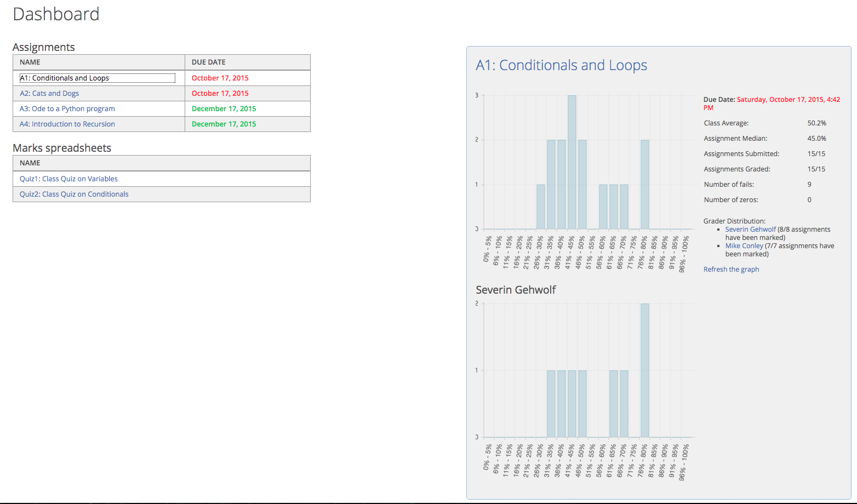Click the A1: Conditionals and Loops panel heading
Viewport: 857px width, 504px height.
(561, 65)
